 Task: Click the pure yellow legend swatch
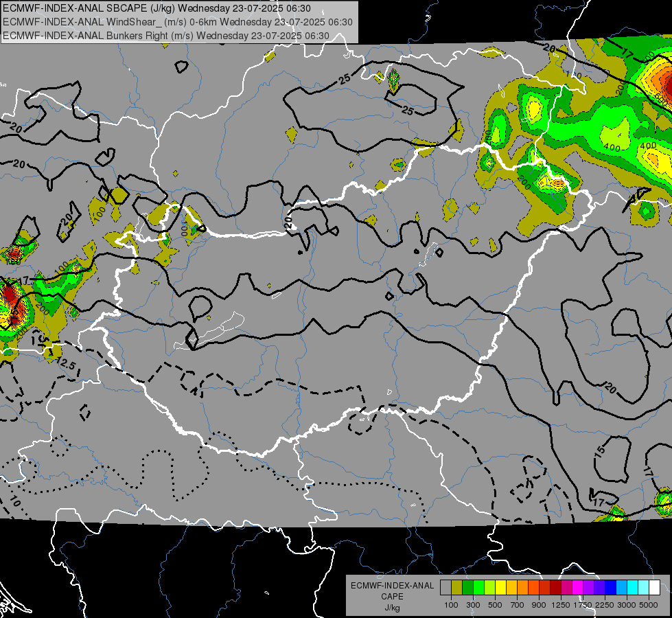[500, 588]
